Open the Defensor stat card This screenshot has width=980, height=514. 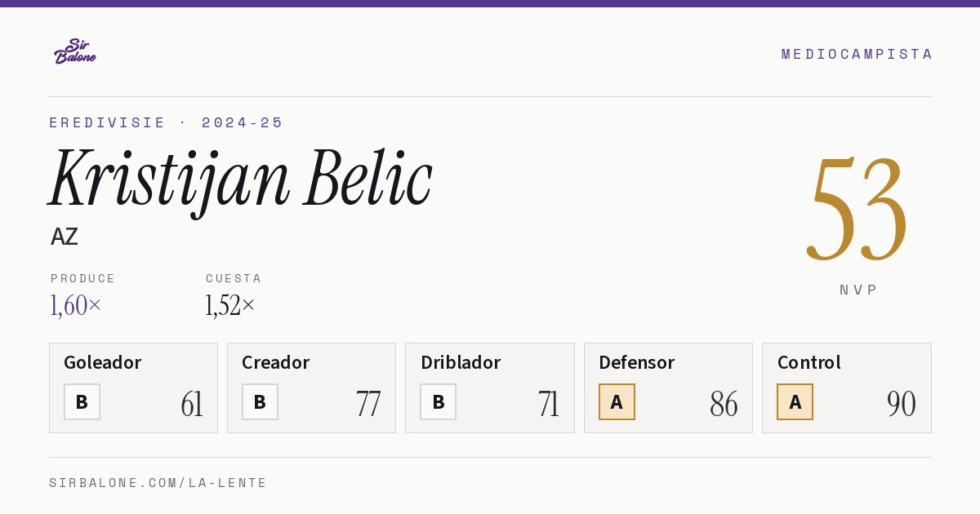[x=668, y=388]
